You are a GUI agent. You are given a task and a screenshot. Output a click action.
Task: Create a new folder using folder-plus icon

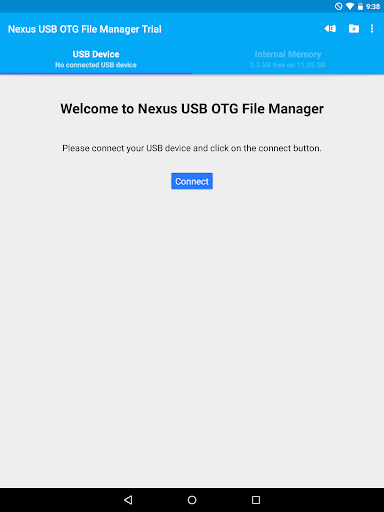(x=354, y=29)
